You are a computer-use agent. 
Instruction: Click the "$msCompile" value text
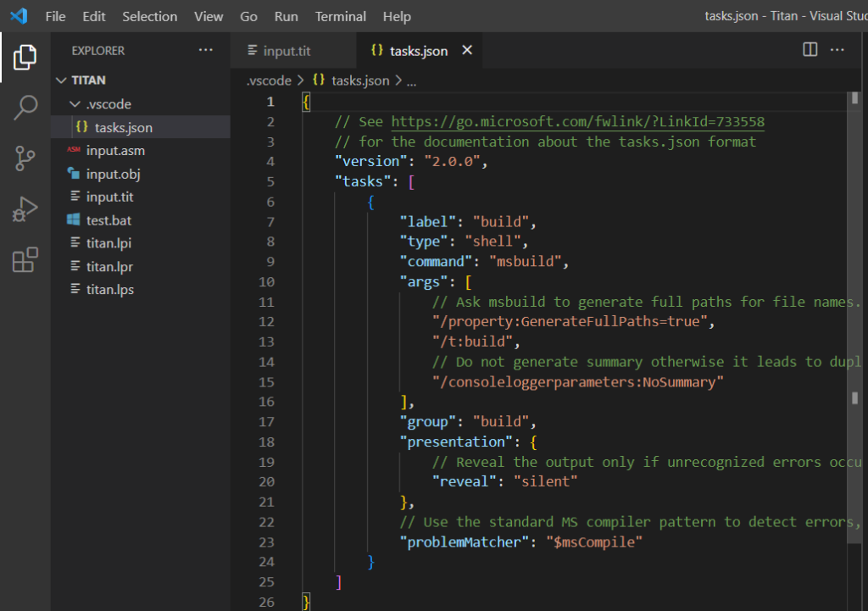[594, 542]
